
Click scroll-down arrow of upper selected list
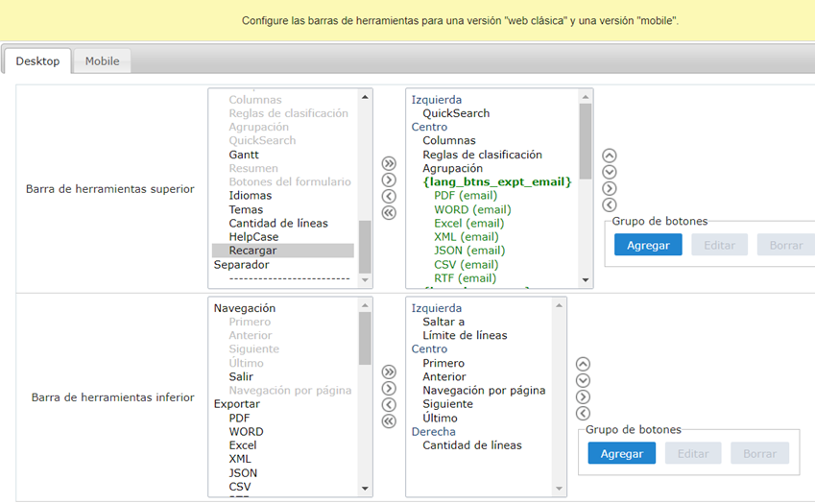click(586, 279)
